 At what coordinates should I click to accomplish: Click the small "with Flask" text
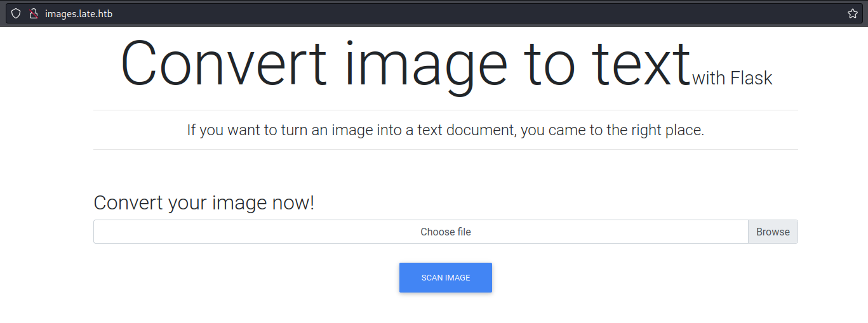(732, 78)
